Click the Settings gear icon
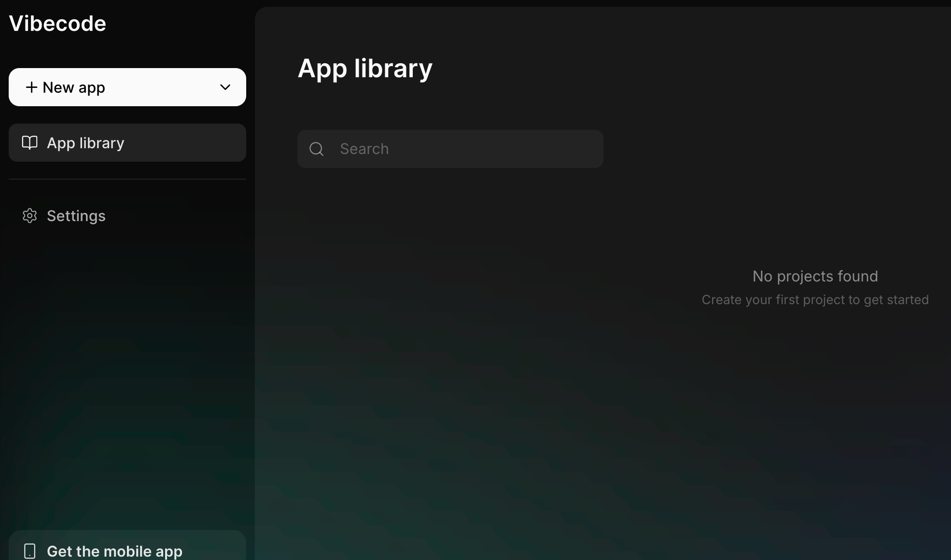Screen dimensions: 951x560 (x=29, y=216)
